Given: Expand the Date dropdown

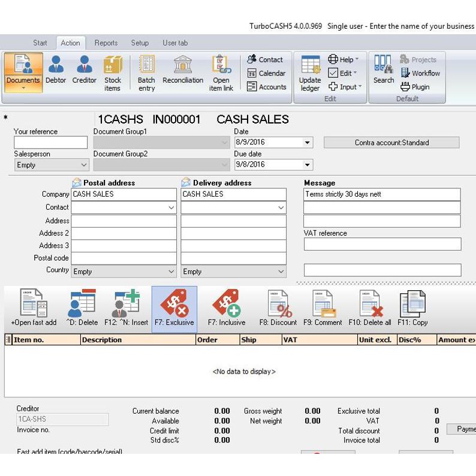Looking at the screenshot, I should 308,143.
